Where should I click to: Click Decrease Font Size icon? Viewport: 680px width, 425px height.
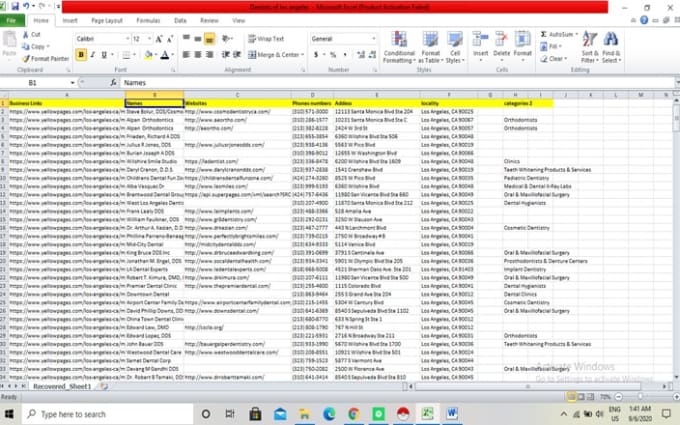click(x=170, y=39)
